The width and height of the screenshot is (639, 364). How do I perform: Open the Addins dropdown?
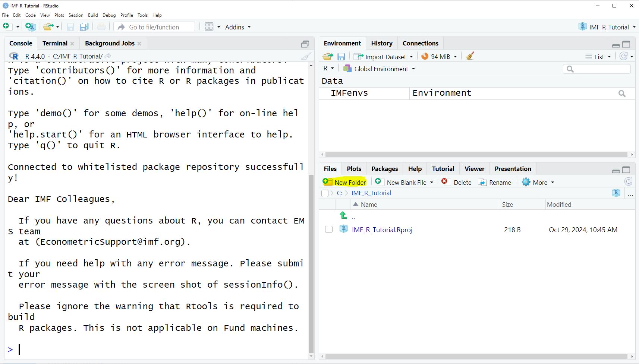tap(238, 27)
